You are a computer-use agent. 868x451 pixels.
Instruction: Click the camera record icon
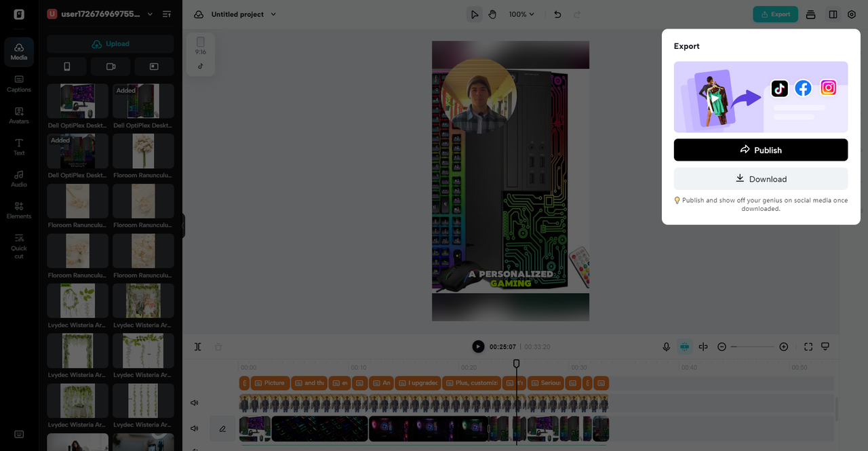[x=111, y=66]
